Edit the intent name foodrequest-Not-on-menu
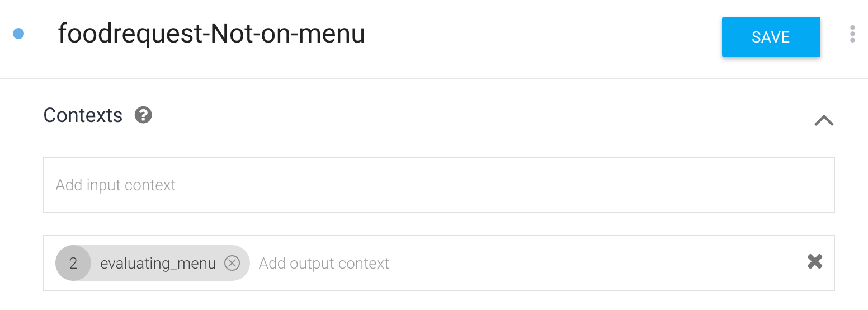The image size is (868, 310). [x=211, y=35]
